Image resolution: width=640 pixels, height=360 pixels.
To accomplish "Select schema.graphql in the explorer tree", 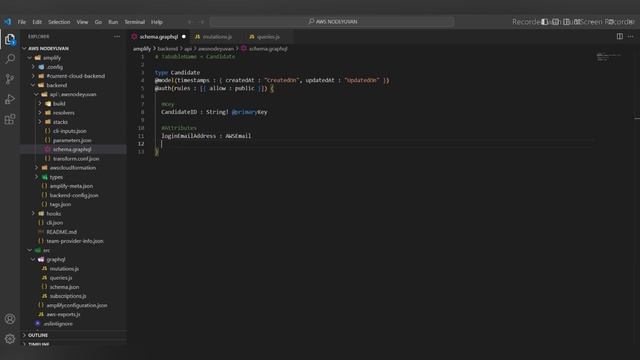I will point(72,149).
